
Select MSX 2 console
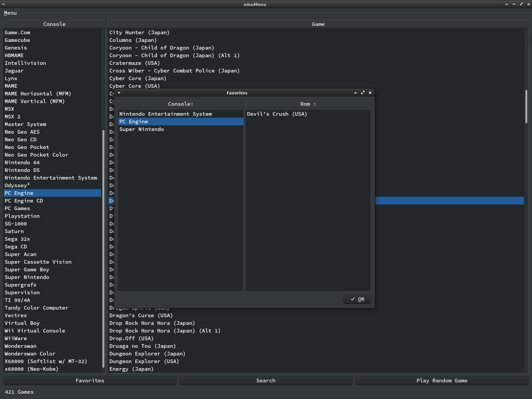[52, 117]
